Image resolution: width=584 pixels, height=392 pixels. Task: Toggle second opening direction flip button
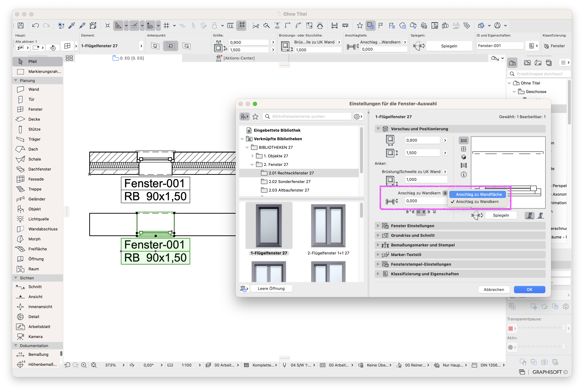tap(540, 215)
